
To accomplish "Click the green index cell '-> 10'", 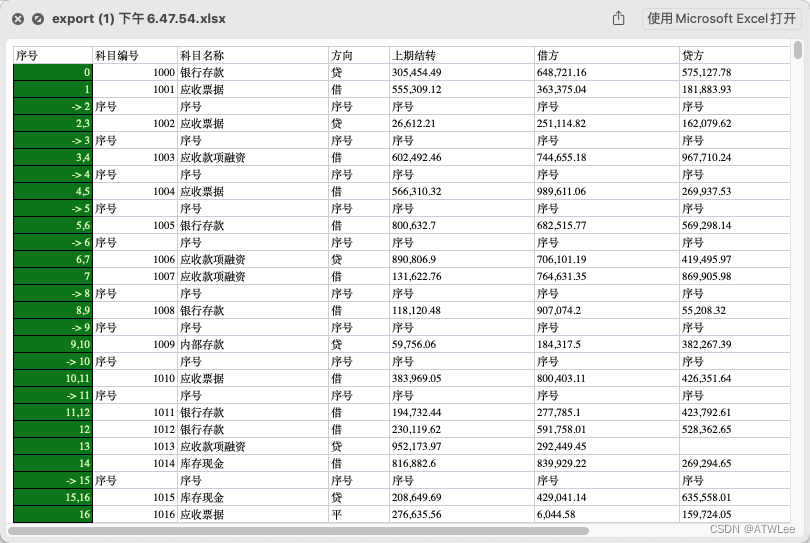I will (x=53, y=362).
